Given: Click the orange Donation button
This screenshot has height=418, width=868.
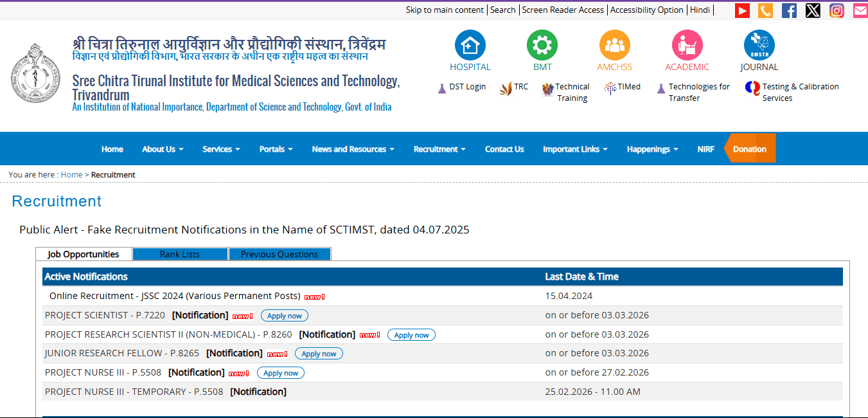Looking at the screenshot, I should click(x=749, y=149).
